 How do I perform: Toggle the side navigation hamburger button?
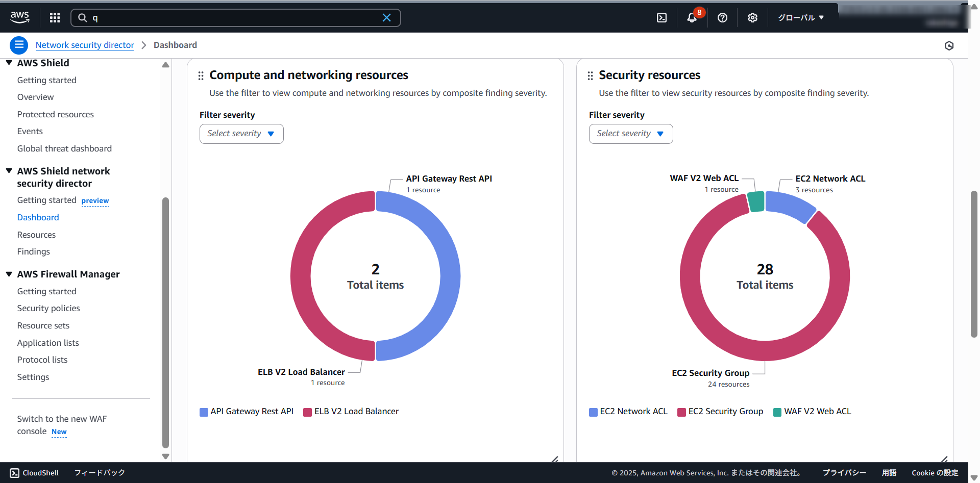tap(19, 45)
